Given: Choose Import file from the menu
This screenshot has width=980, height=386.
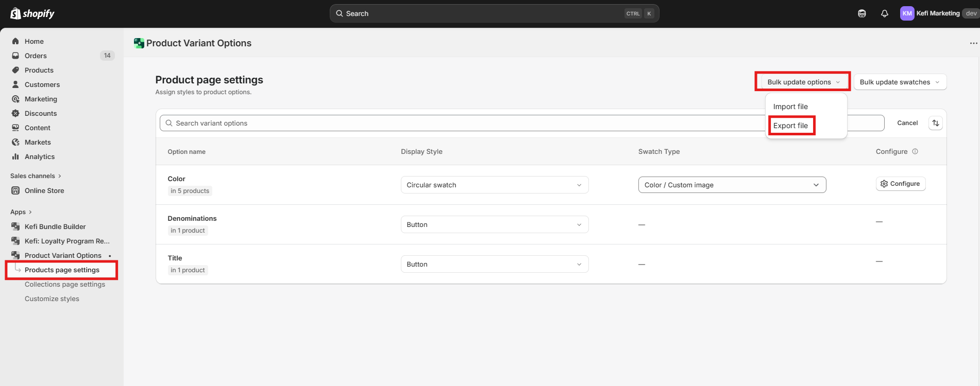Looking at the screenshot, I should tap(790, 107).
